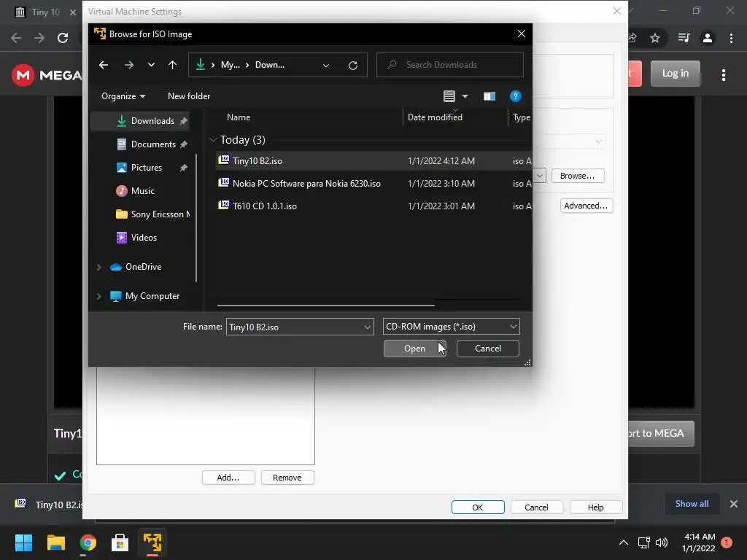Expand the address bar path history dropdown
Image resolution: width=747 pixels, height=560 pixels.
click(x=326, y=65)
